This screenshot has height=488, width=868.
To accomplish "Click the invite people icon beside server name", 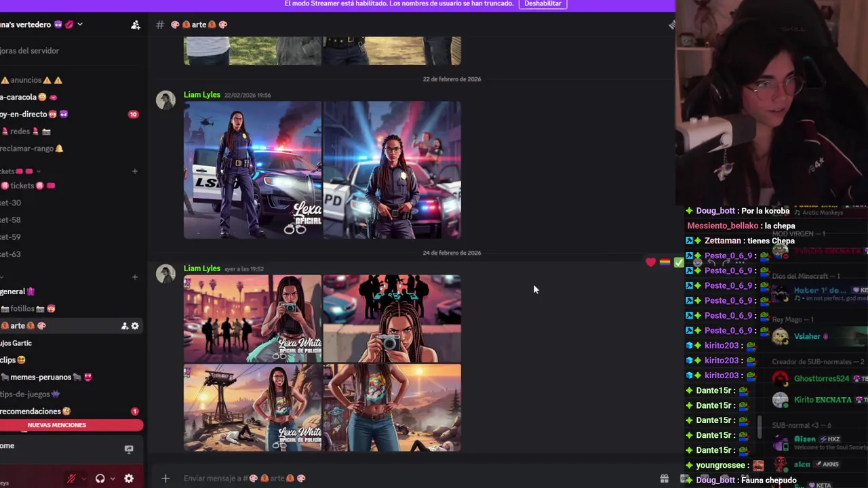I will coord(136,25).
